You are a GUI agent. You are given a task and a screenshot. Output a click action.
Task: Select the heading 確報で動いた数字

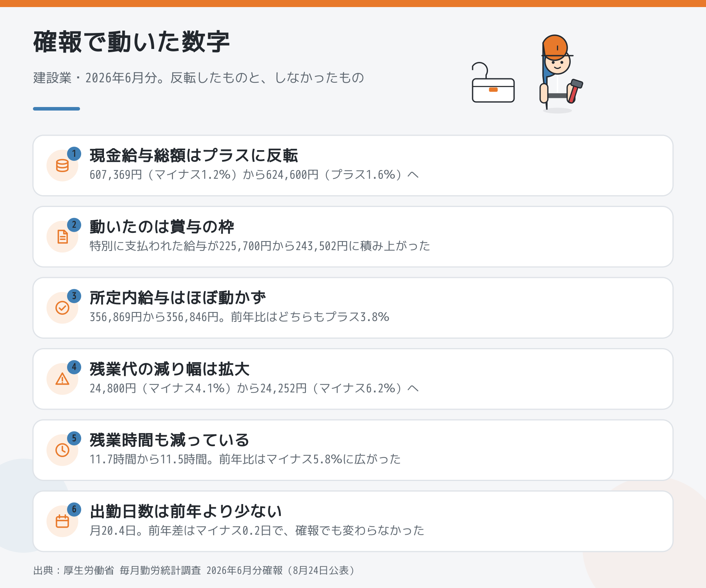[131, 42]
